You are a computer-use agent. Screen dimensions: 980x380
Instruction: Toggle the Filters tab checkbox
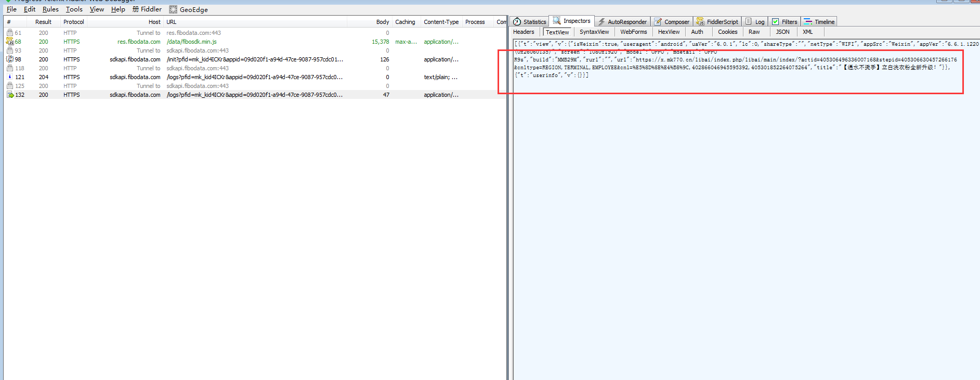pos(775,22)
